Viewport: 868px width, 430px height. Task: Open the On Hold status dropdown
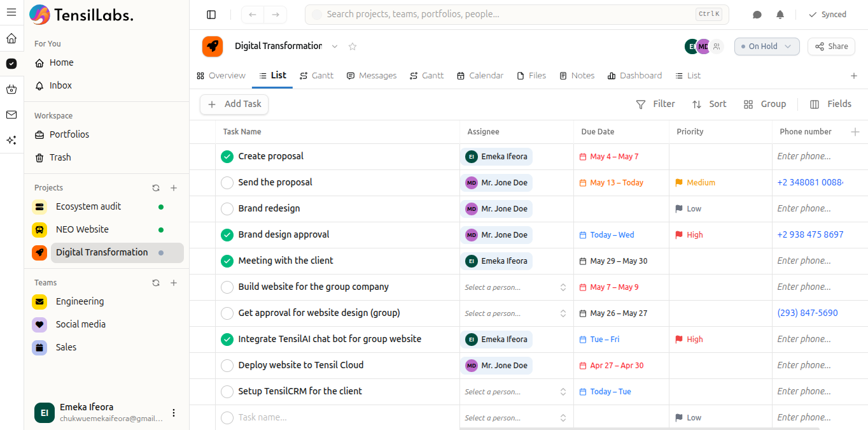(767, 47)
